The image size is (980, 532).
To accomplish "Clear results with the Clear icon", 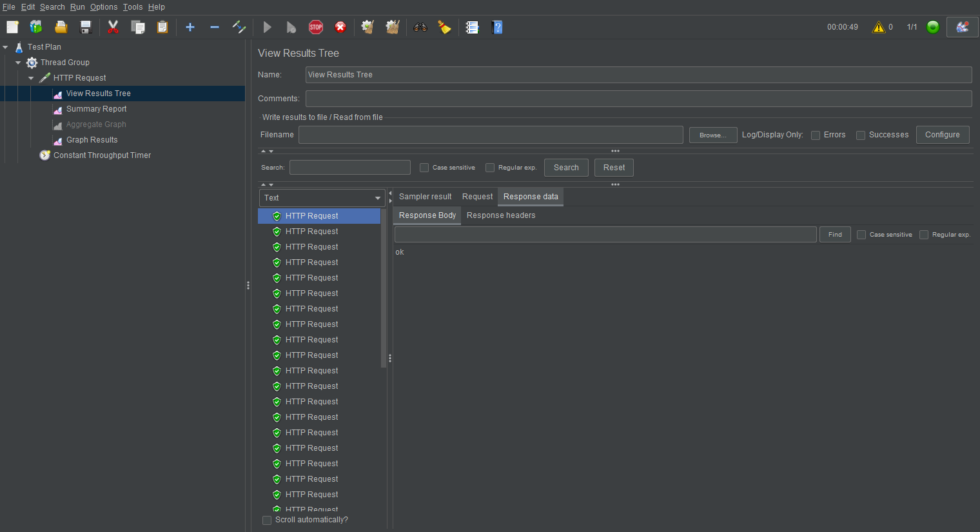I will coord(368,27).
